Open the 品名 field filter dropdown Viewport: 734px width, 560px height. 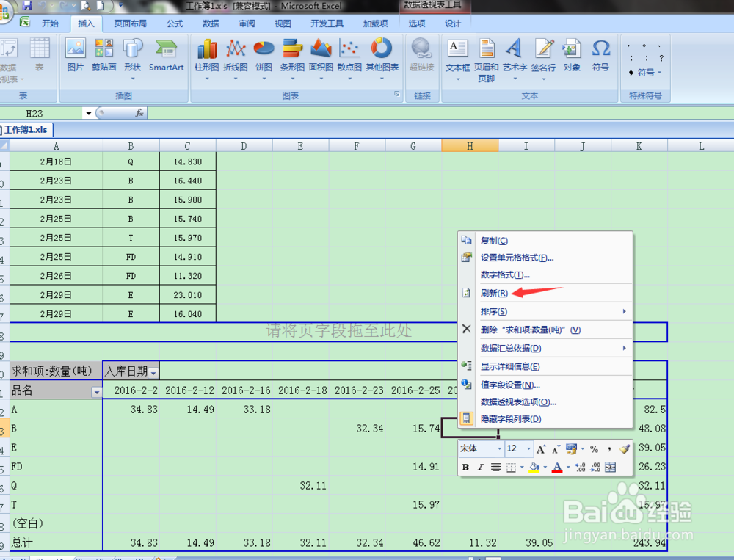pos(96,392)
